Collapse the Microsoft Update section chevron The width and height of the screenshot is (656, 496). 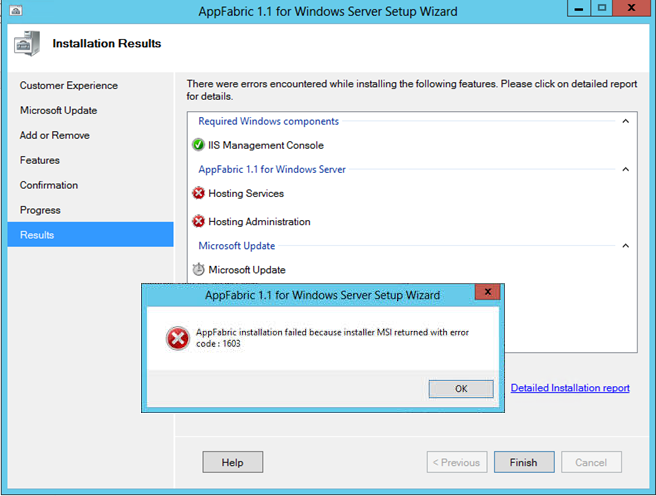point(625,246)
